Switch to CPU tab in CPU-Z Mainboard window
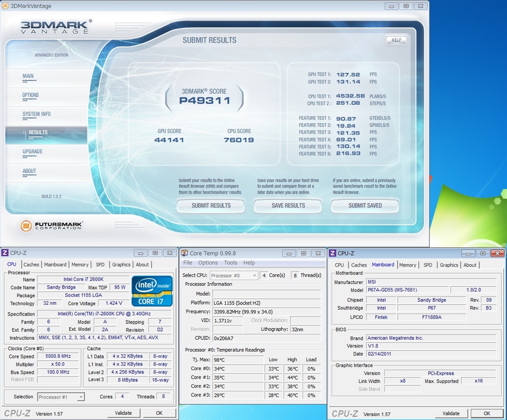 click(339, 265)
